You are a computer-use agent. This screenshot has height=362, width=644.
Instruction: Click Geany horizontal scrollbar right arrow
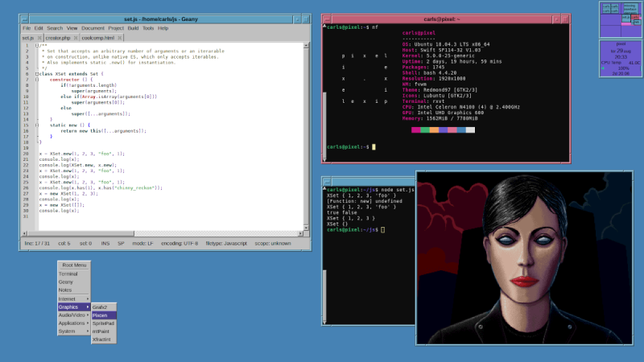pyautogui.click(x=300, y=233)
